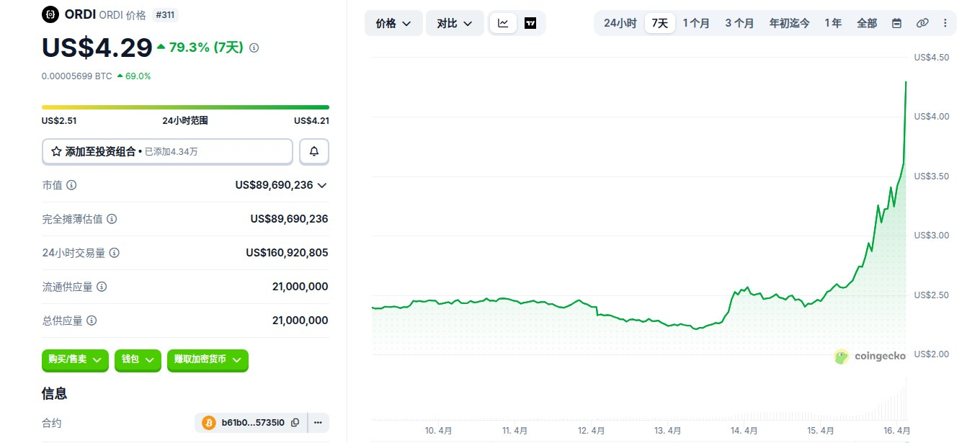Open info icon next to 完全摊薄估值
This screenshot has height=443, width=980.
point(112,219)
